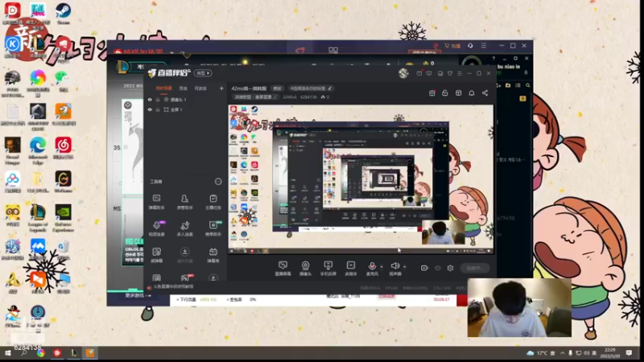Image resolution: width=644 pixels, height=362 pixels.
Task: Click the share icon above preview
Action: [485, 93]
